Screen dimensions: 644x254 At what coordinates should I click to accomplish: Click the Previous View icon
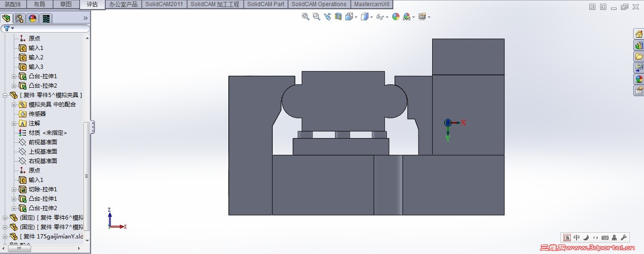tap(327, 16)
